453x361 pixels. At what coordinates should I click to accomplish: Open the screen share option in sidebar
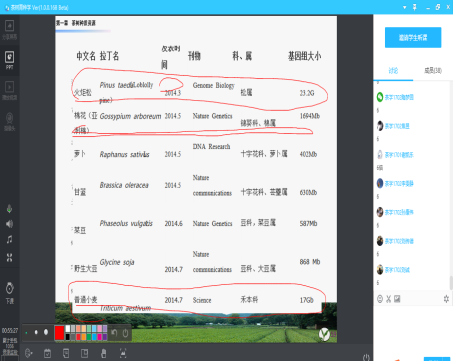pos(9,29)
